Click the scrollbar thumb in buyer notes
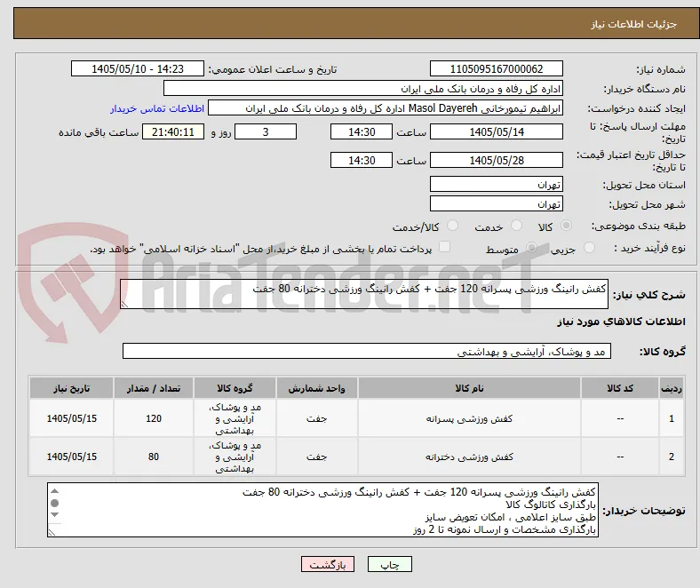Viewport: 700px width, 588px height. pyautogui.click(x=54, y=503)
